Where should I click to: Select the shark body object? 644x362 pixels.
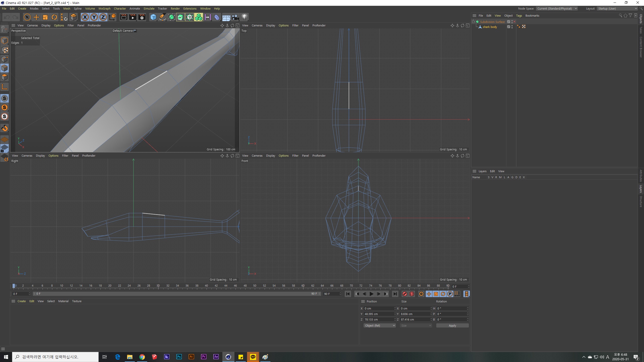click(490, 27)
